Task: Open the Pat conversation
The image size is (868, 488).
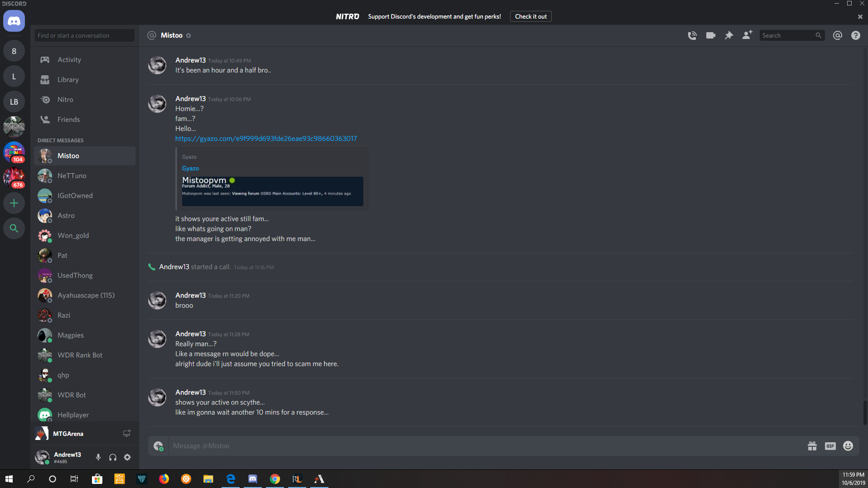Action: tap(85, 256)
